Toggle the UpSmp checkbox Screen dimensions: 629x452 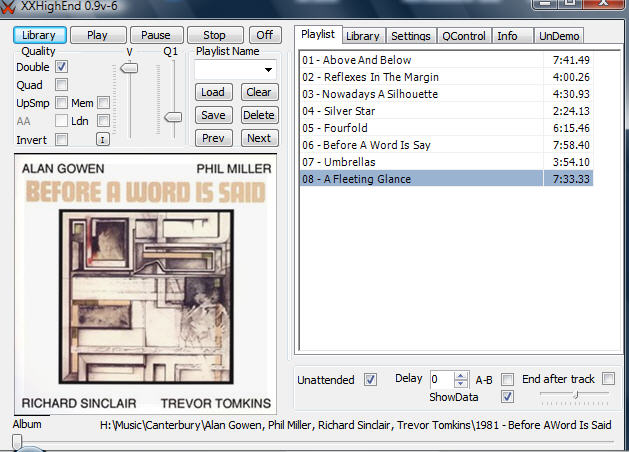tap(61, 103)
